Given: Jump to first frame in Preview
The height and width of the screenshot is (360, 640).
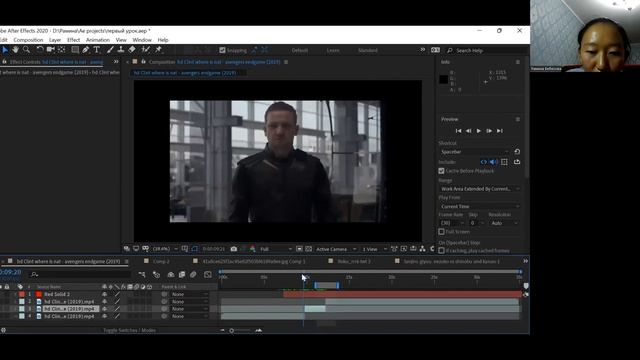Looking at the screenshot, I should click(x=458, y=131).
